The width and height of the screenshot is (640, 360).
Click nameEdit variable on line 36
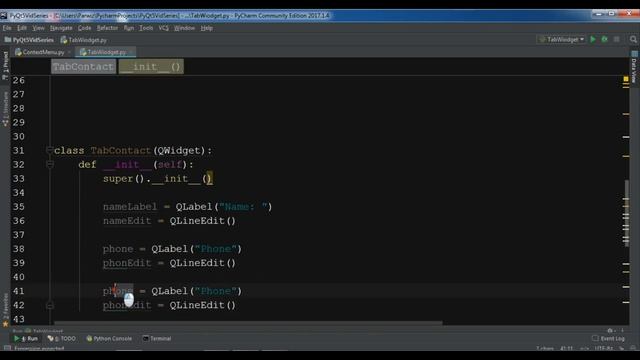(x=127, y=221)
